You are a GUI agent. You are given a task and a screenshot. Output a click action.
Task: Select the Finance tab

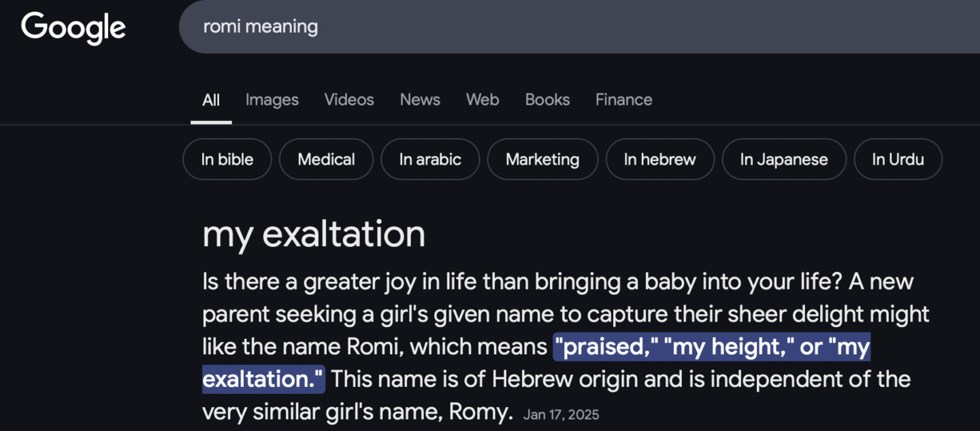pyautogui.click(x=623, y=100)
